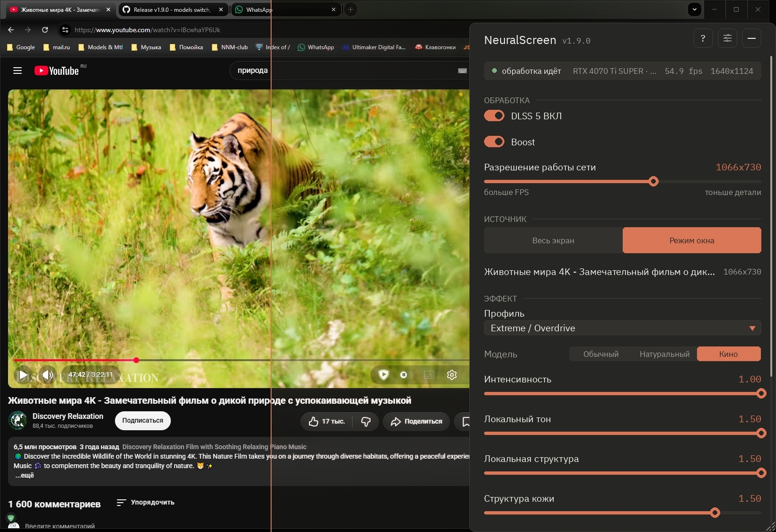Collapse NeuralScreen panel with minus icon
776x532 pixels.
pos(751,38)
